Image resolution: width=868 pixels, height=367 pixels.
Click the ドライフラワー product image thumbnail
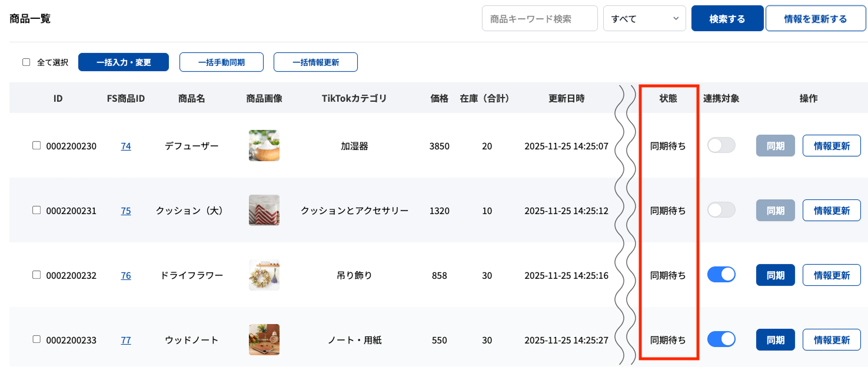tap(264, 275)
